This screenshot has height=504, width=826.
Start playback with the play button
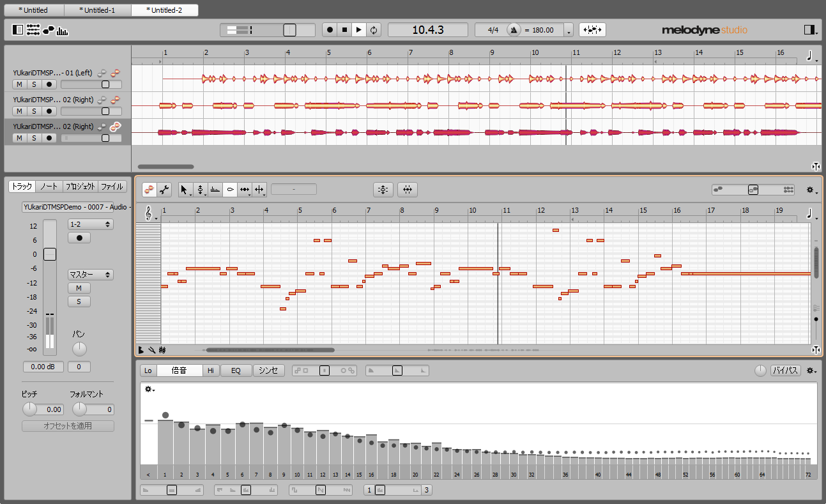(x=360, y=30)
